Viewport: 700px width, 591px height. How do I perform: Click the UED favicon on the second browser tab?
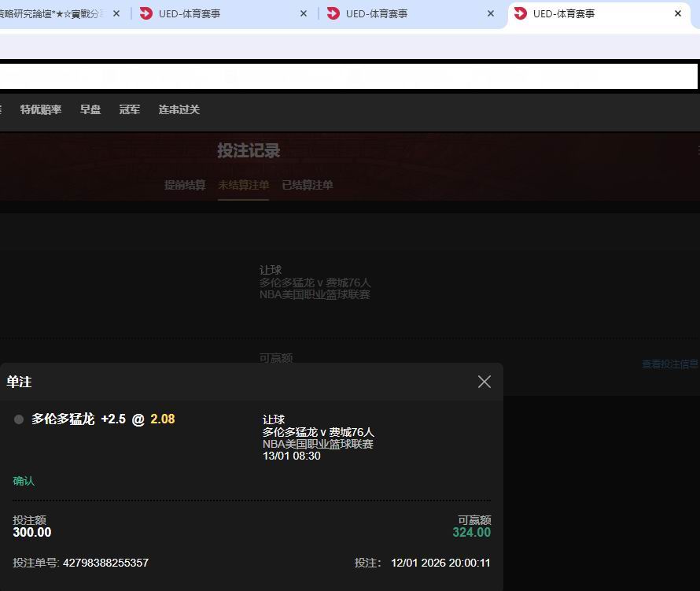pos(146,13)
